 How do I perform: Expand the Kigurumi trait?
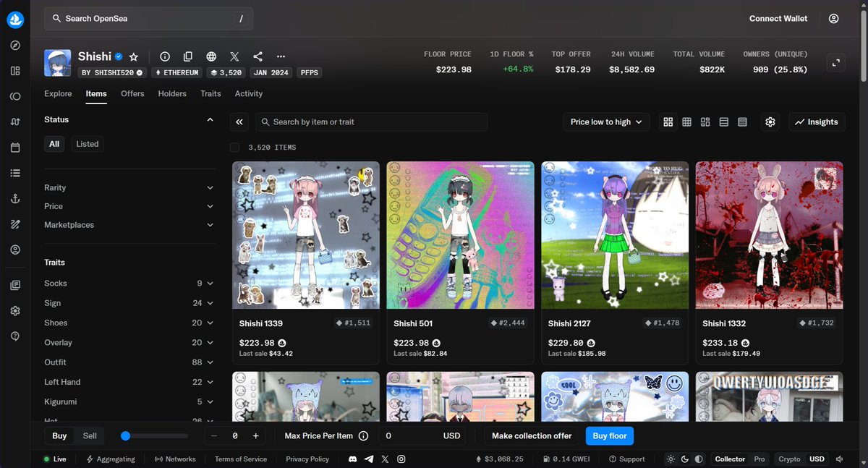(x=130, y=401)
